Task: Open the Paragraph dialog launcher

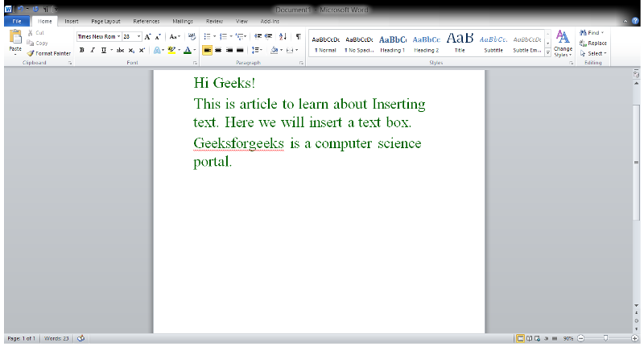Action: click(301, 64)
